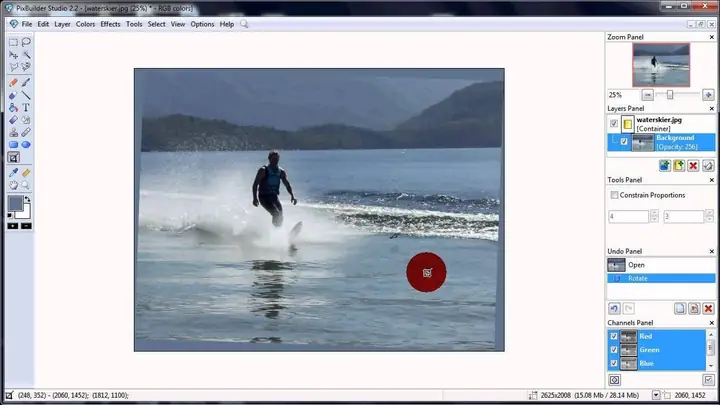Select the Zoom magnifier tool
The image size is (720, 405).
pos(26,185)
